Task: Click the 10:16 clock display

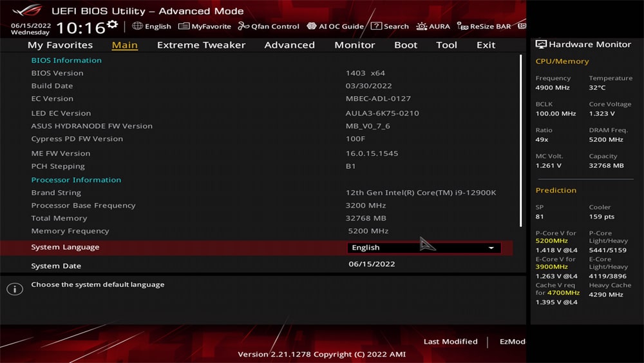Action: pyautogui.click(x=81, y=28)
